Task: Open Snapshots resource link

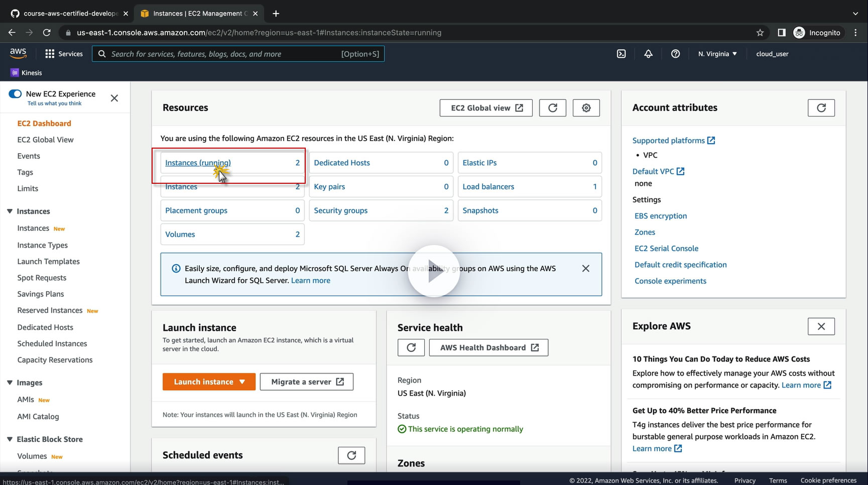Action: pos(480,210)
